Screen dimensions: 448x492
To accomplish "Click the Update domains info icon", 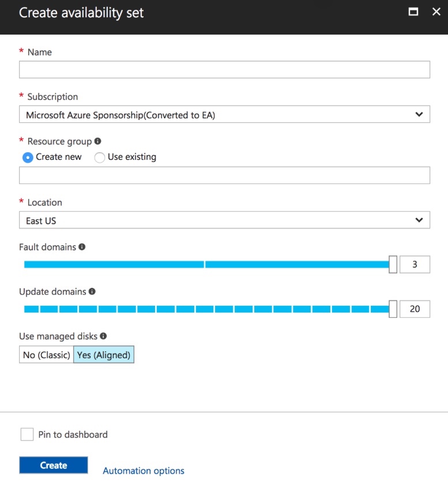I will 92,291.
